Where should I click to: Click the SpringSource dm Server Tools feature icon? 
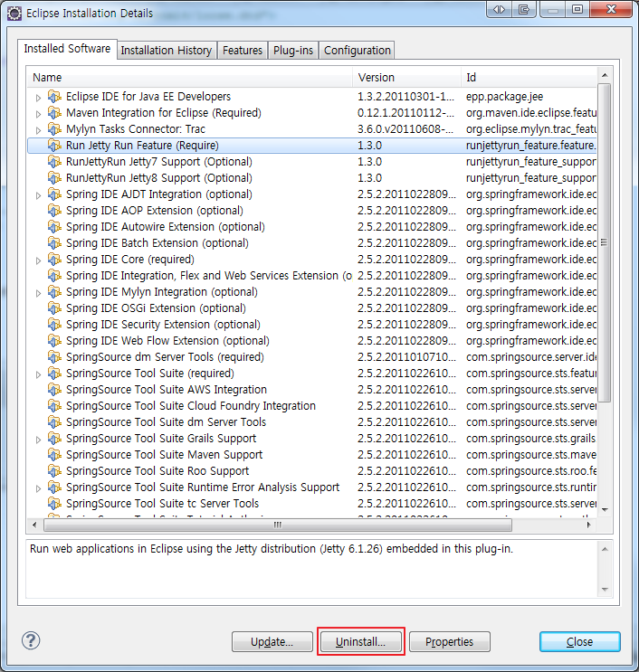coord(54,357)
